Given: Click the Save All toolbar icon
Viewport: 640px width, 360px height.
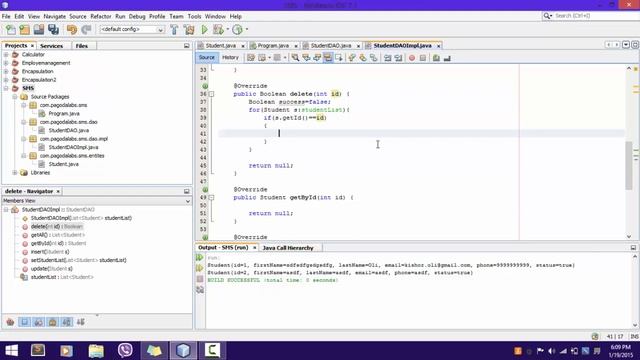Looking at the screenshot, I should (x=53, y=29).
